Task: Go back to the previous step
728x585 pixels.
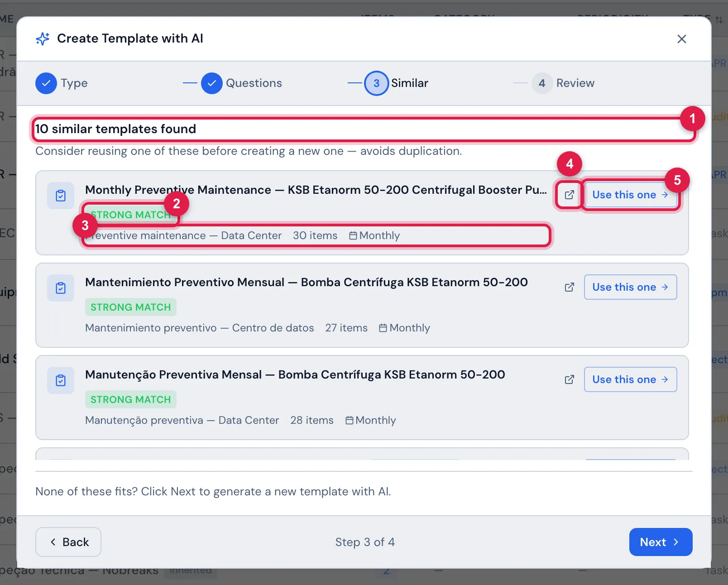Action: (x=68, y=542)
